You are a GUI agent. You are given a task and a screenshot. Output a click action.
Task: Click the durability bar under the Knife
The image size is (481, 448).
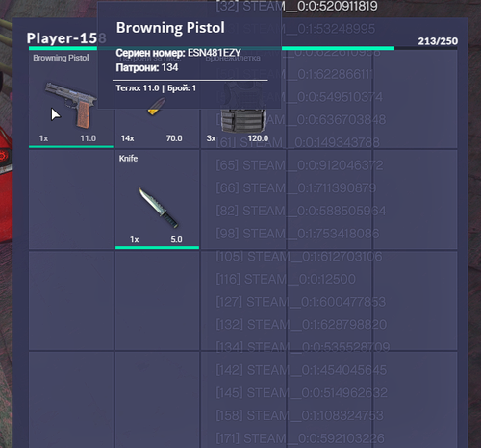click(157, 247)
